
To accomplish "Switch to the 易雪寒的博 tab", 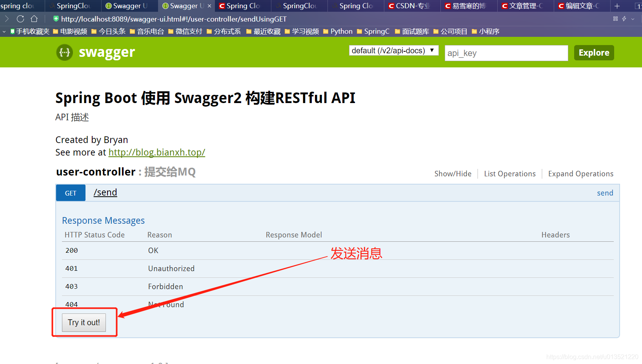I will pyautogui.click(x=469, y=6).
